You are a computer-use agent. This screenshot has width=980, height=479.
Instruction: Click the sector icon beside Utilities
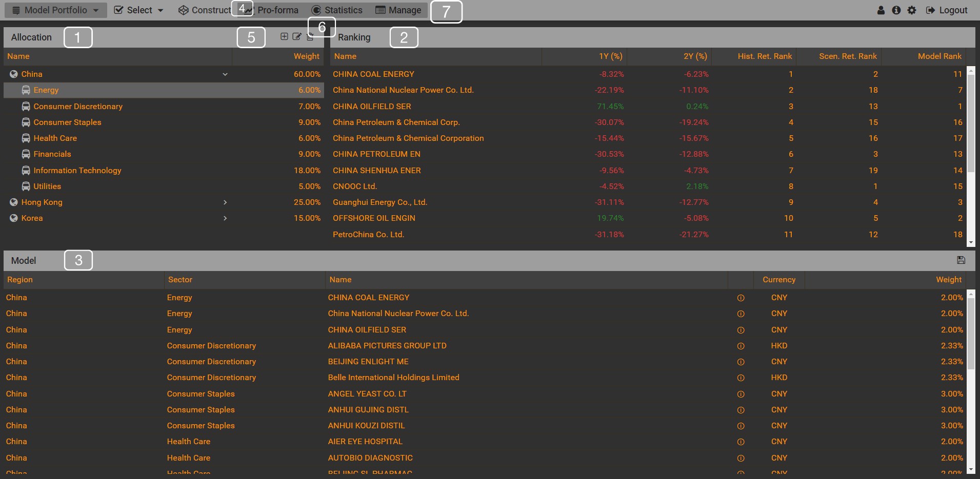26,186
